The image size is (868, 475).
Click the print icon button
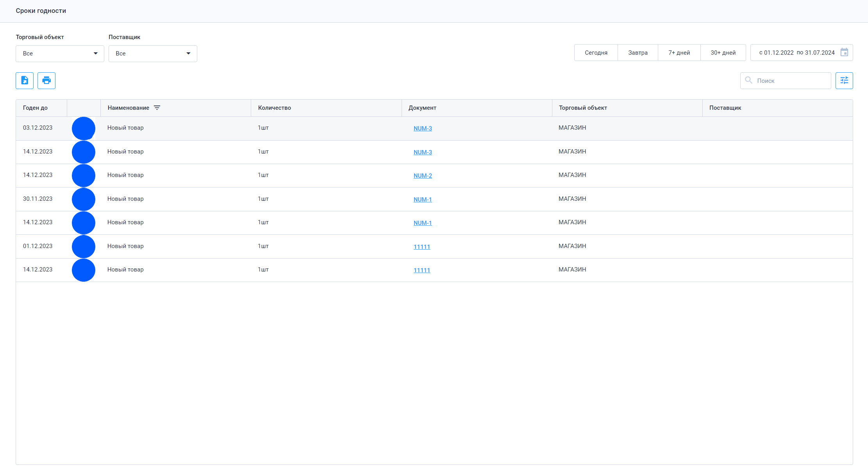[46, 80]
